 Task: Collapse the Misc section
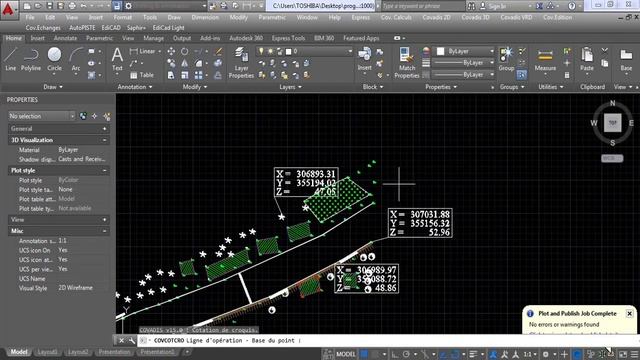click(104, 231)
